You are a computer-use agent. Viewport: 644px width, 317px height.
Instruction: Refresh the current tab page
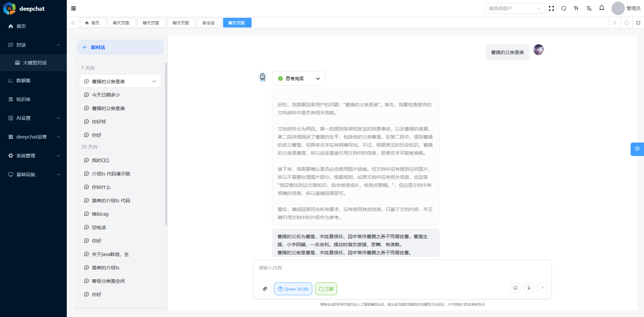pyautogui.click(x=627, y=23)
